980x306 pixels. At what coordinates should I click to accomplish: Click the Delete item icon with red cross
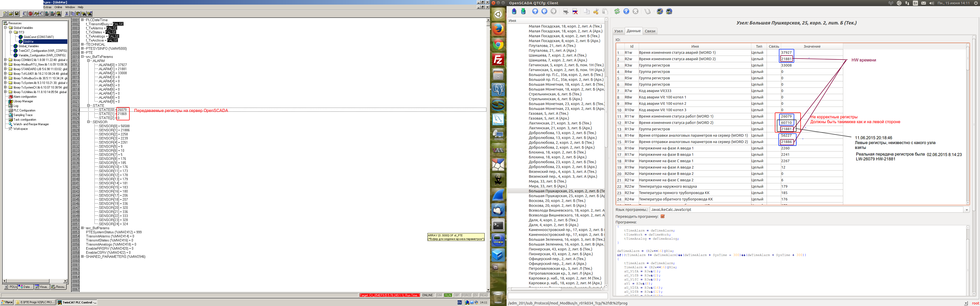(575, 11)
